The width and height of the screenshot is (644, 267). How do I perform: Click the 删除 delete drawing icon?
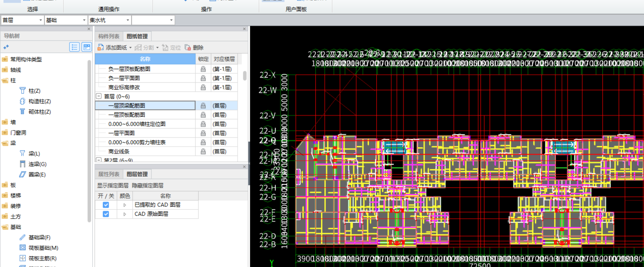pyautogui.click(x=188, y=47)
